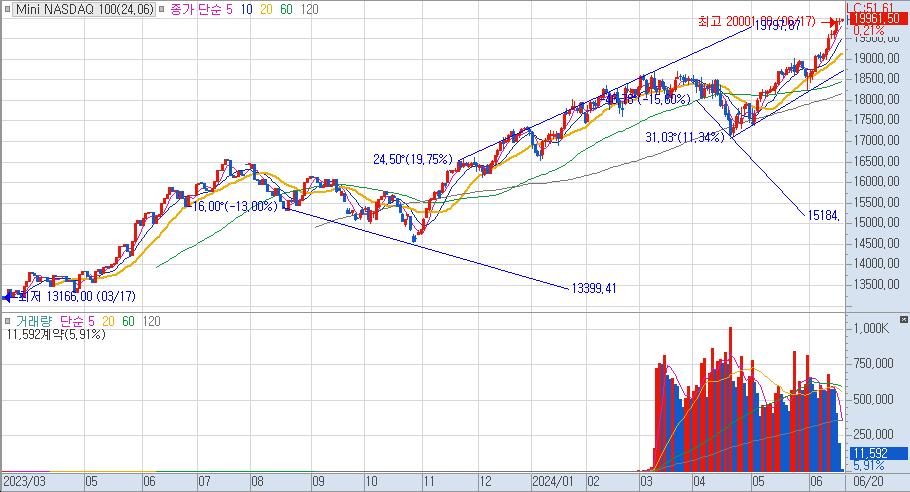Close the volume panel with the X button
Viewport: 910px width, 492px height.
[904, 320]
